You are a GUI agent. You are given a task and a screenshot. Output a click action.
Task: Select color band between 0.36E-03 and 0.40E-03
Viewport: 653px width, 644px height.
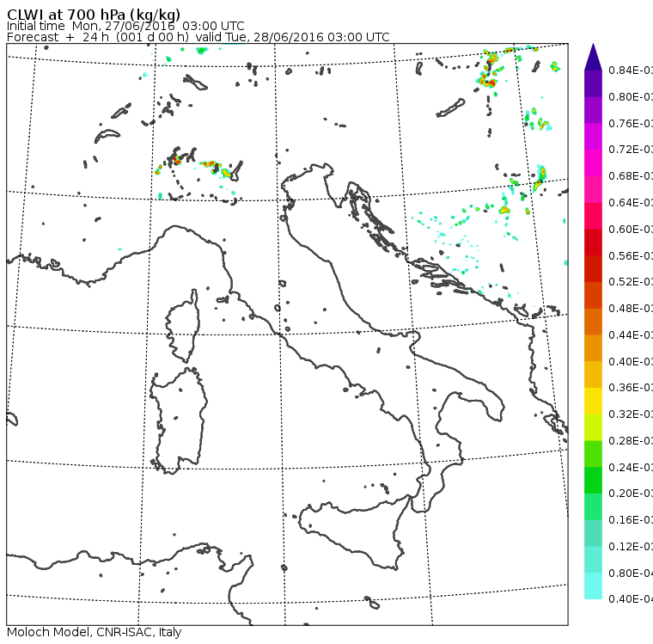593,375
